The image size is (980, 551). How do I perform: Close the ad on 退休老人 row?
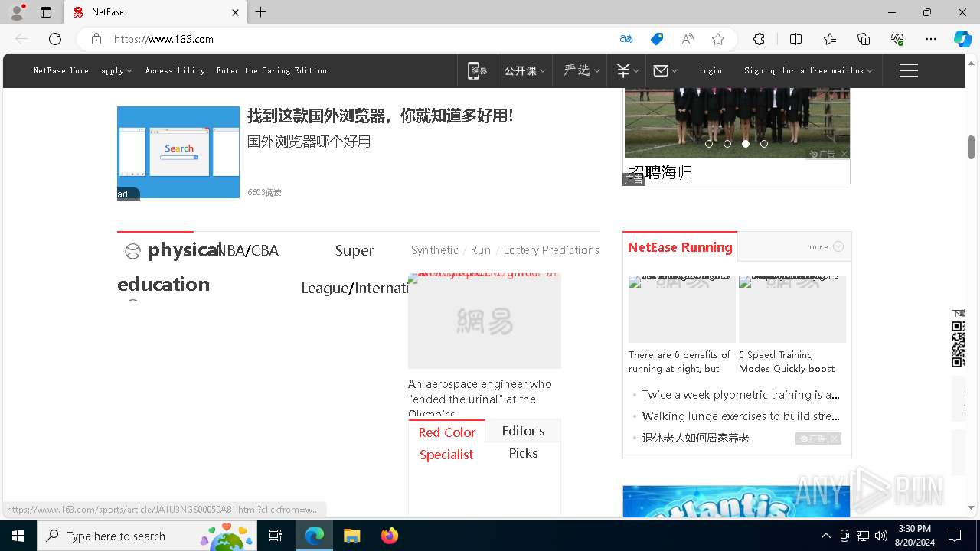[835, 439]
